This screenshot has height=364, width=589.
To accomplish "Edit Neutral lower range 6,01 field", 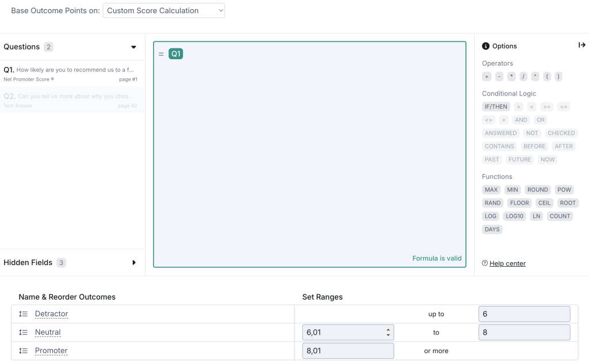I will point(348,332).
